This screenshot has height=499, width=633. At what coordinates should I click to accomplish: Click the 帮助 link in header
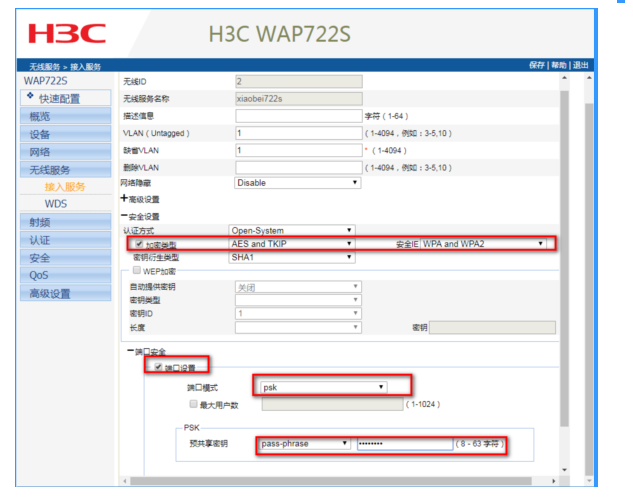(x=559, y=65)
